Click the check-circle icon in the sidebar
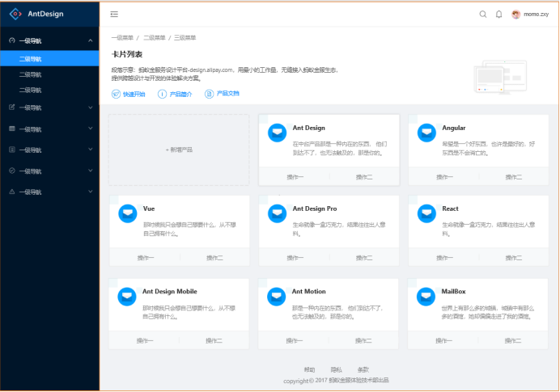The width and height of the screenshot is (560, 392). click(12, 171)
